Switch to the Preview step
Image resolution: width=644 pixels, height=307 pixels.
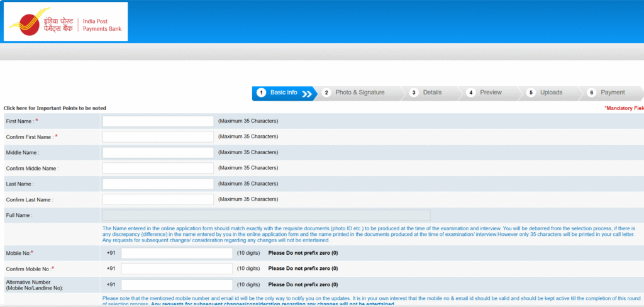pyautogui.click(x=491, y=92)
